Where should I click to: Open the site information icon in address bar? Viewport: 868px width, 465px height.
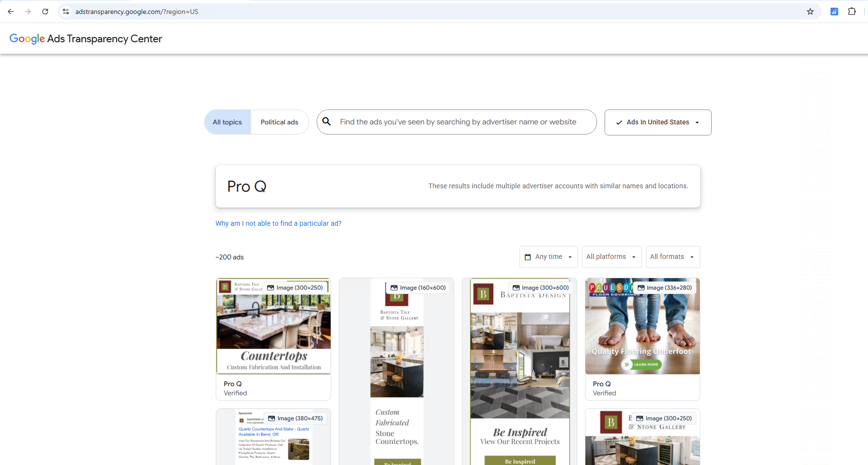65,11
